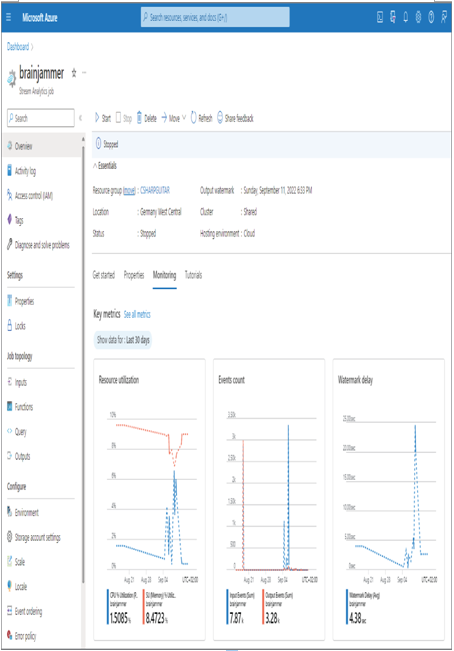Click Share feedback in the toolbar
Viewport: 454px width, 651px height.
coord(235,118)
